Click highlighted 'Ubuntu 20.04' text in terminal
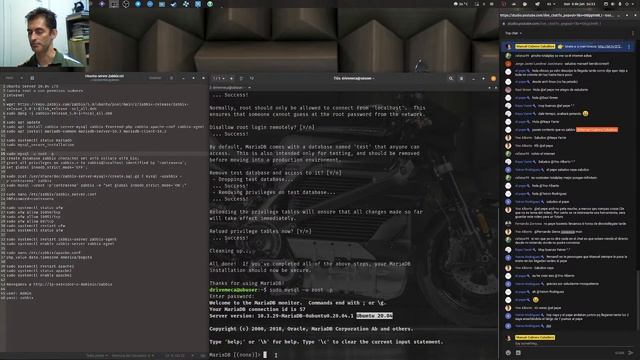The image size is (640, 360). (374, 316)
